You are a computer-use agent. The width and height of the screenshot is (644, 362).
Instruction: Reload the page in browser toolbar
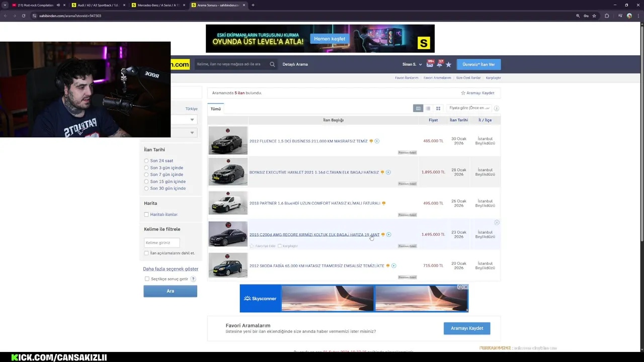click(x=23, y=16)
